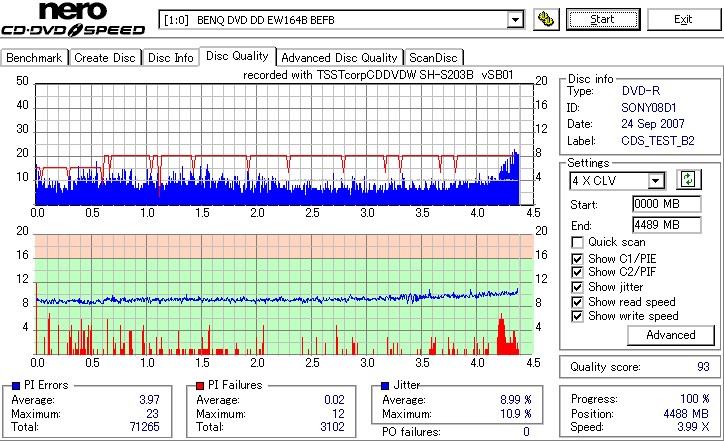Open the Advanced Disc Quality tab
This screenshot has width=724, height=441.
339,58
